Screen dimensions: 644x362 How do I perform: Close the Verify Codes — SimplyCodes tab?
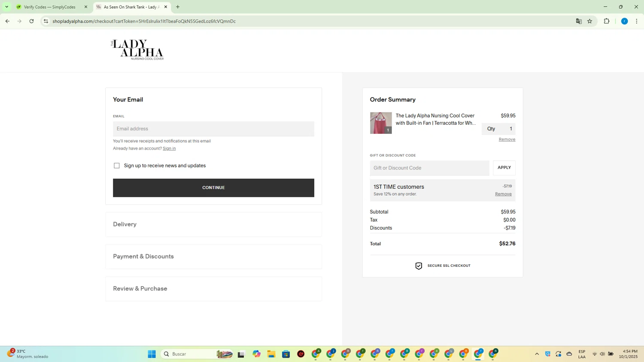click(86, 7)
